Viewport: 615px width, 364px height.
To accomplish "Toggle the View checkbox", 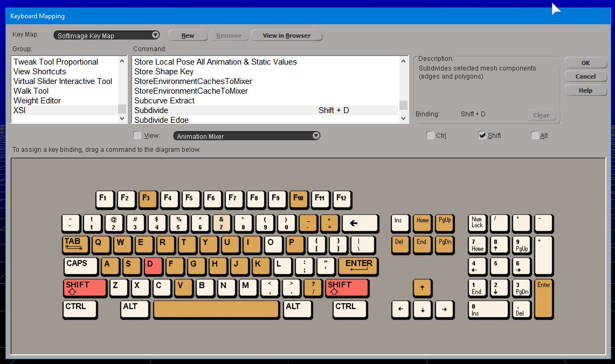I will 137,135.
